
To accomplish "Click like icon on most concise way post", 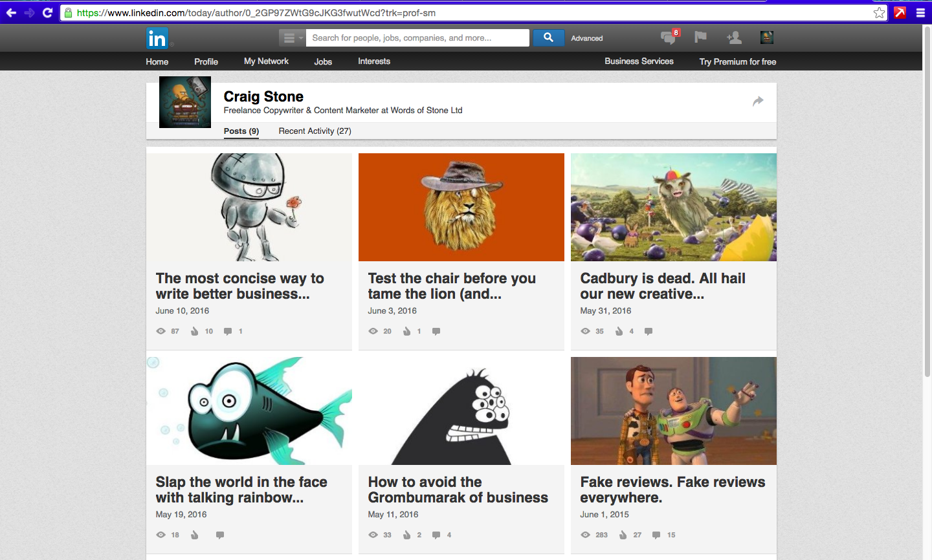I will click(194, 331).
